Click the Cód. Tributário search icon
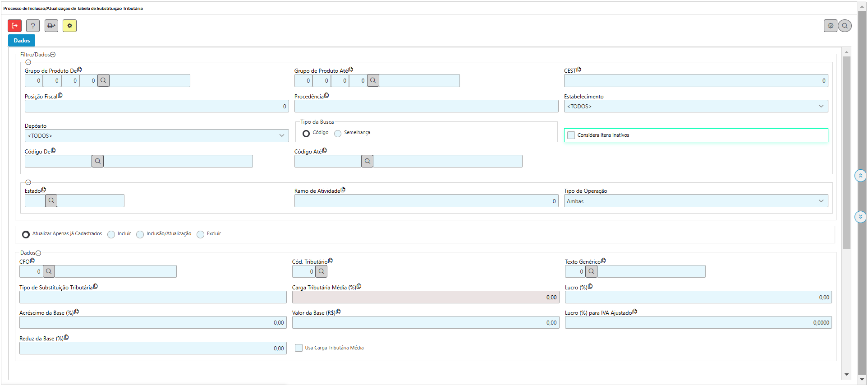868x386 pixels. point(321,271)
